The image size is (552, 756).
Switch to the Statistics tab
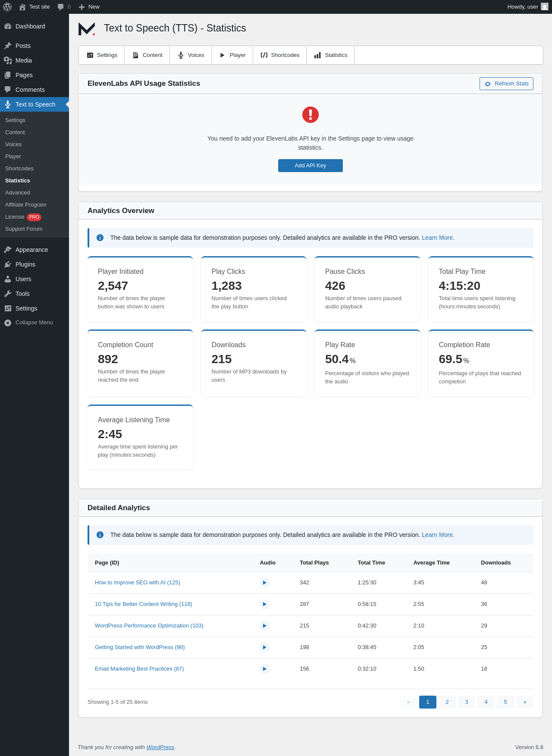tap(330, 55)
